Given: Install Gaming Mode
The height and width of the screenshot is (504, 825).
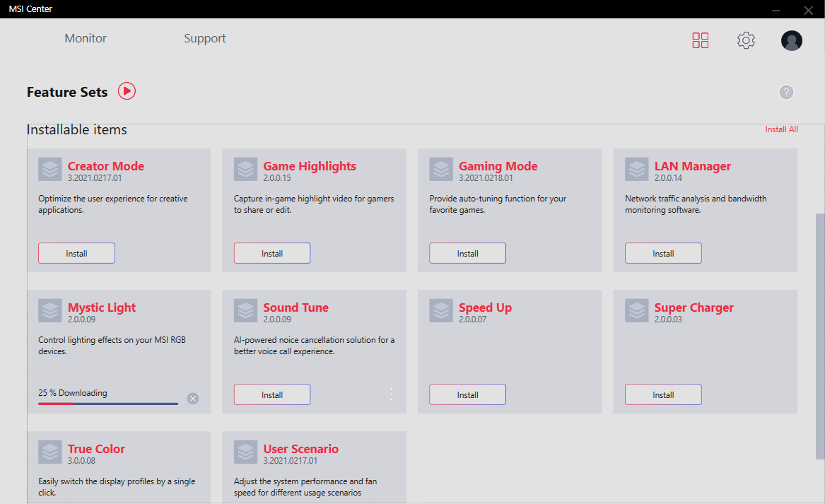Looking at the screenshot, I should pos(468,253).
